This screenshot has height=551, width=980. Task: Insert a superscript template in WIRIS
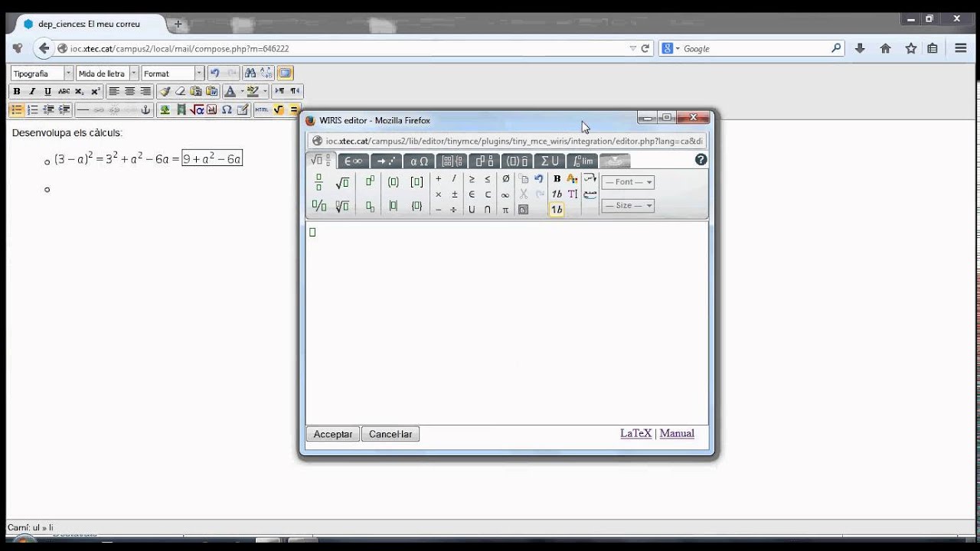click(370, 182)
